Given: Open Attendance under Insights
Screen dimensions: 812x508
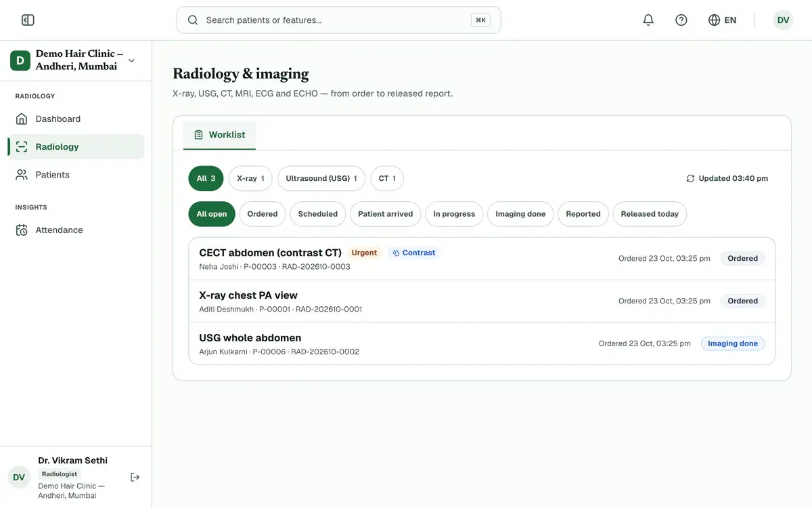Looking at the screenshot, I should (x=76, y=230).
